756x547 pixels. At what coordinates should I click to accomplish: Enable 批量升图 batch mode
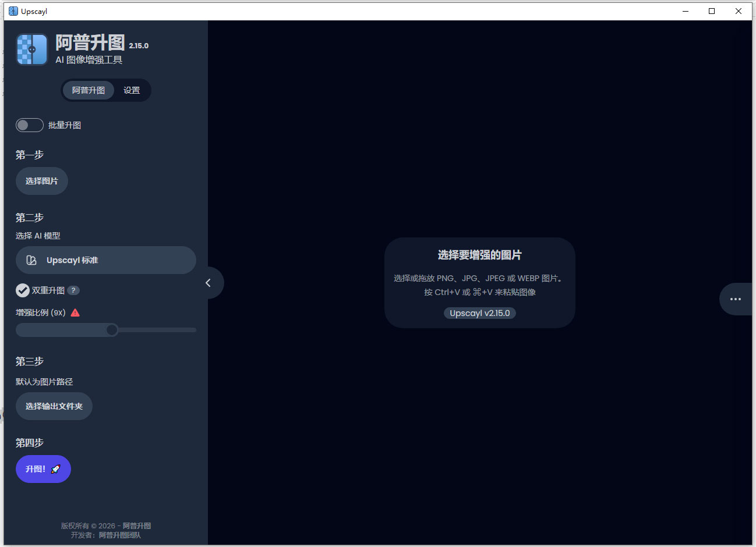click(x=29, y=125)
